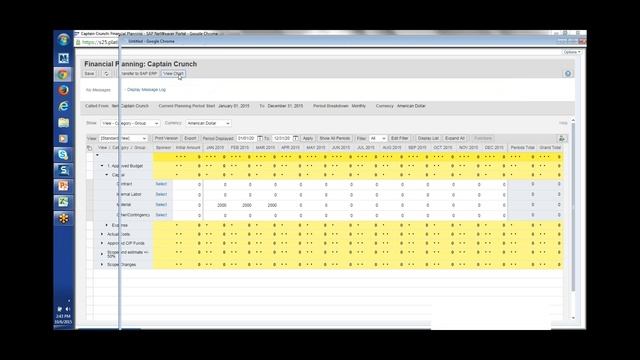Screen dimensions: 640x360
Task: Open the media player taskbar icon
Action: [x=63, y=138]
